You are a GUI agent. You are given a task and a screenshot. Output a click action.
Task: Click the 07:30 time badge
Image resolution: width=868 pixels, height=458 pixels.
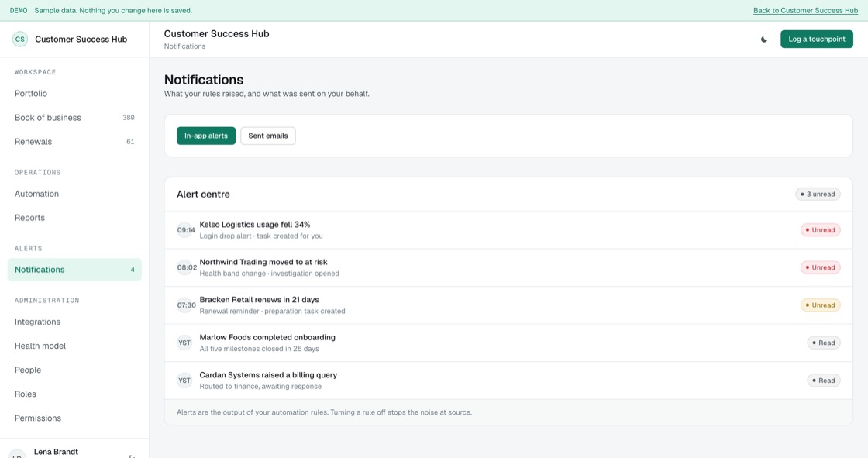[186, 305]
